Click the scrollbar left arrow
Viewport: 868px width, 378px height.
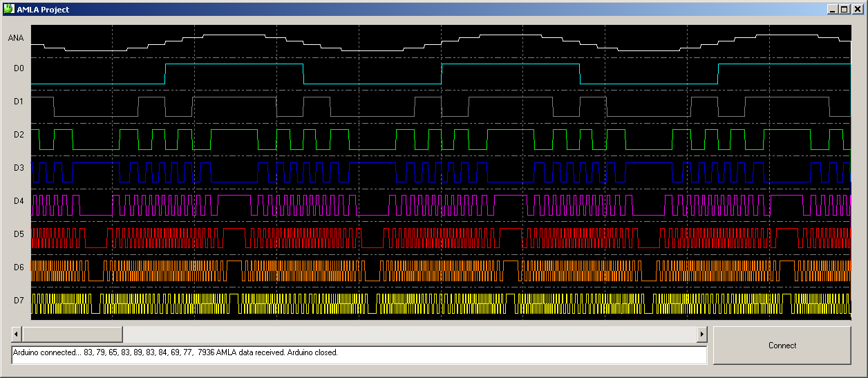click(16, 334)
